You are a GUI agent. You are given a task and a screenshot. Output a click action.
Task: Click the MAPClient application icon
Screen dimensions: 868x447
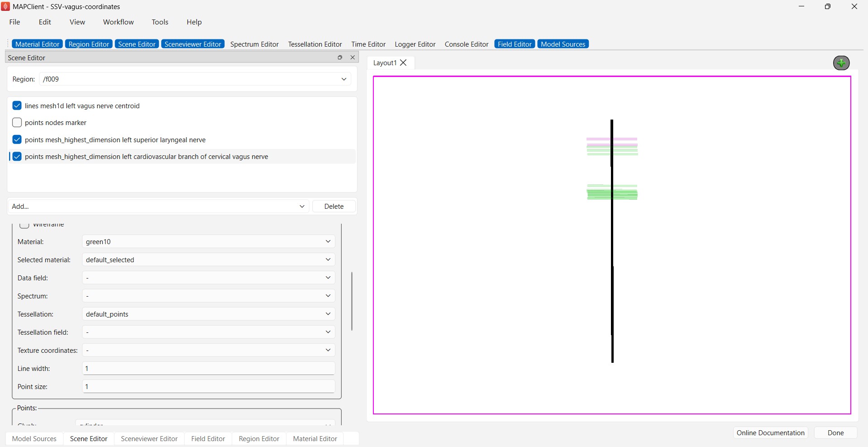(5, 6)
